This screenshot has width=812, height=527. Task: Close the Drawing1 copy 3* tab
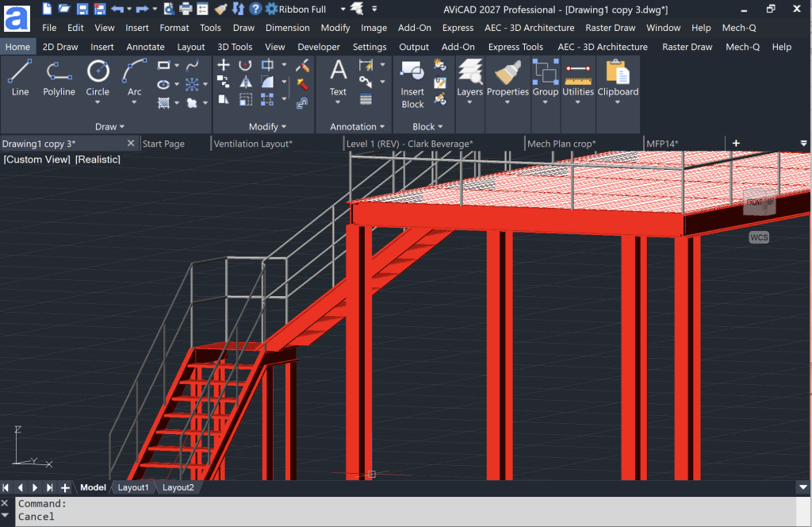(x=131, y=143)
